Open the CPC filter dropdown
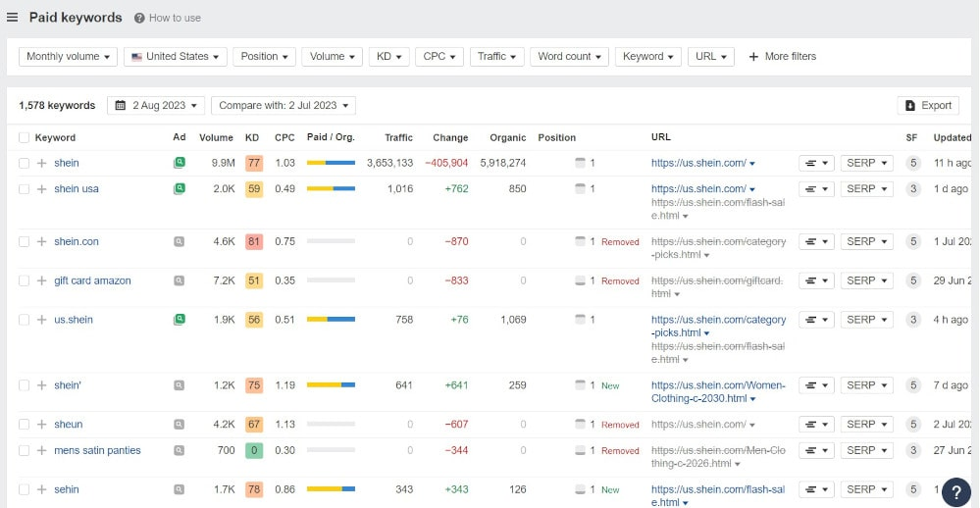The image size is (980, 508). point(439,56)
